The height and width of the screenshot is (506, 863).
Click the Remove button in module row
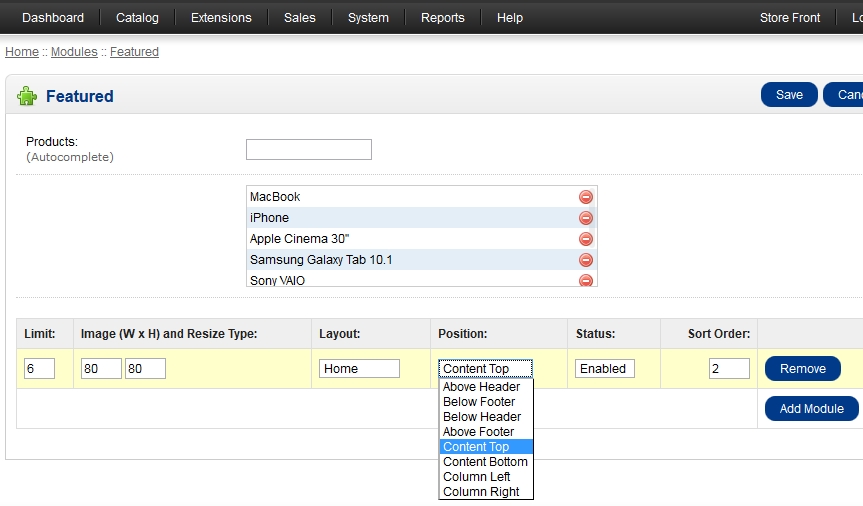coord(802,369)
